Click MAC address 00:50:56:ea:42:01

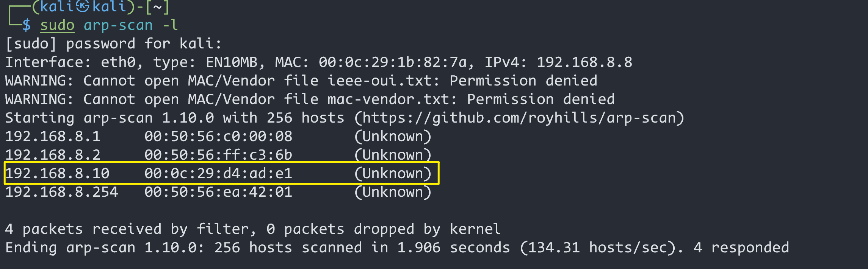218,192
